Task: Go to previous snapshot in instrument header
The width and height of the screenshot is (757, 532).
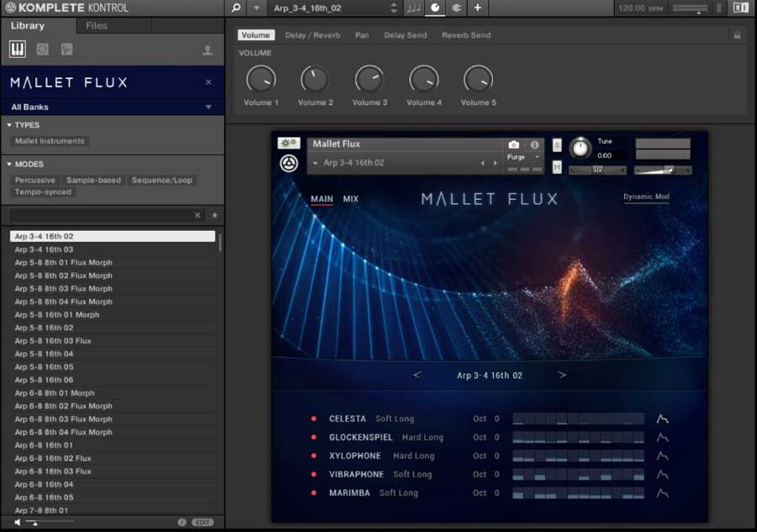Action: pyautogui.click(x=482, y=163)
